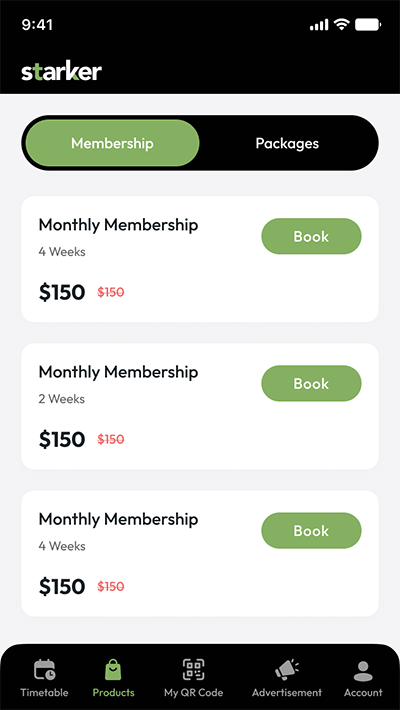The width and height of the screenshot is (400, 710).
Task: Open the Account person icon
Action: (363, 671)
